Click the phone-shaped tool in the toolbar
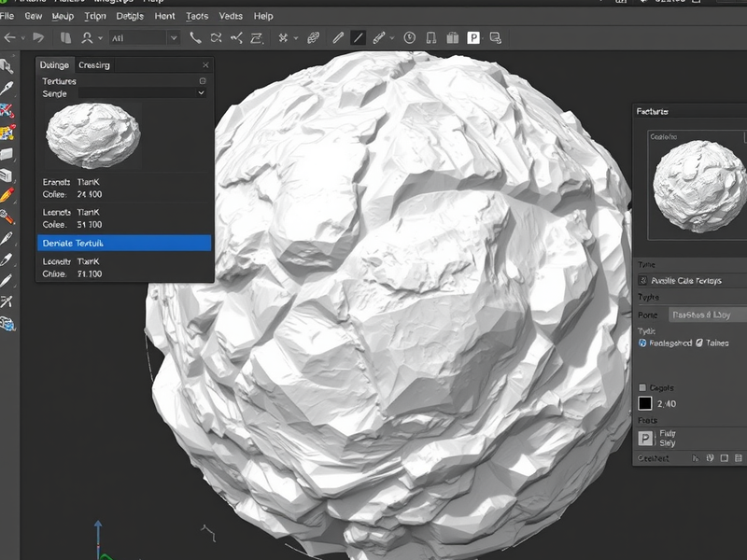This screenshot has height=560, width=747. pyautogui.click(x=195, y=37)
